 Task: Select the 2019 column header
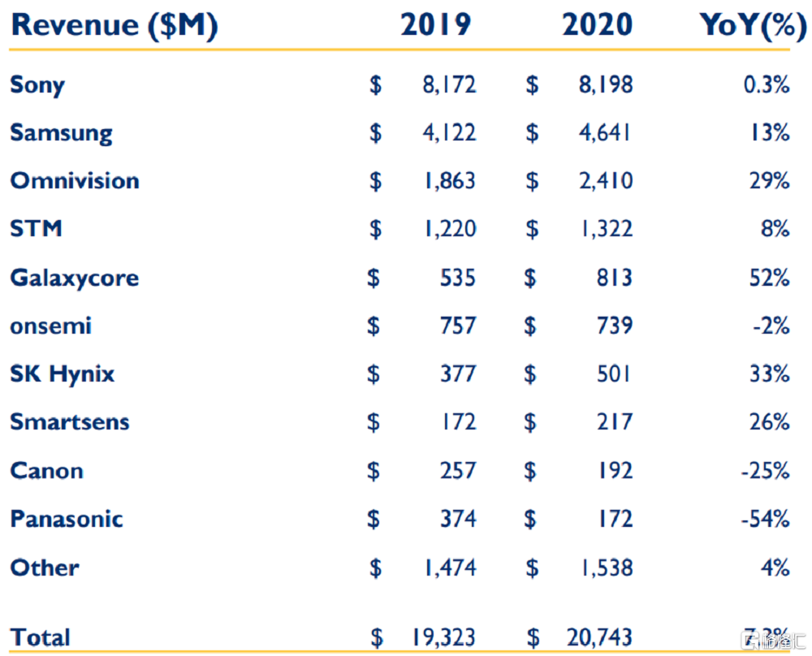pos(436,24)
